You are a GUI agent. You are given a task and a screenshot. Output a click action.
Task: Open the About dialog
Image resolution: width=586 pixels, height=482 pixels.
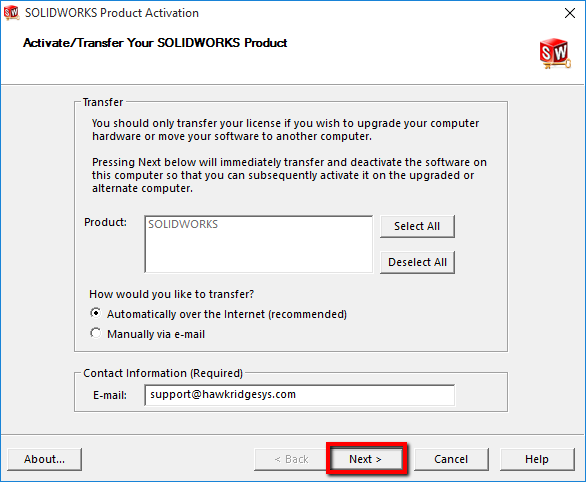coord(44,459)
